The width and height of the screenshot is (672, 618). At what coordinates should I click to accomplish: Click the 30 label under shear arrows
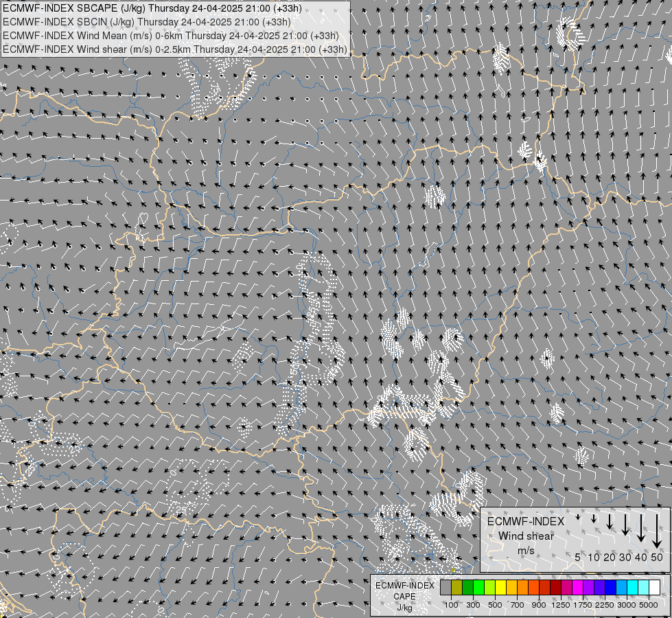[x=625, y=558]
